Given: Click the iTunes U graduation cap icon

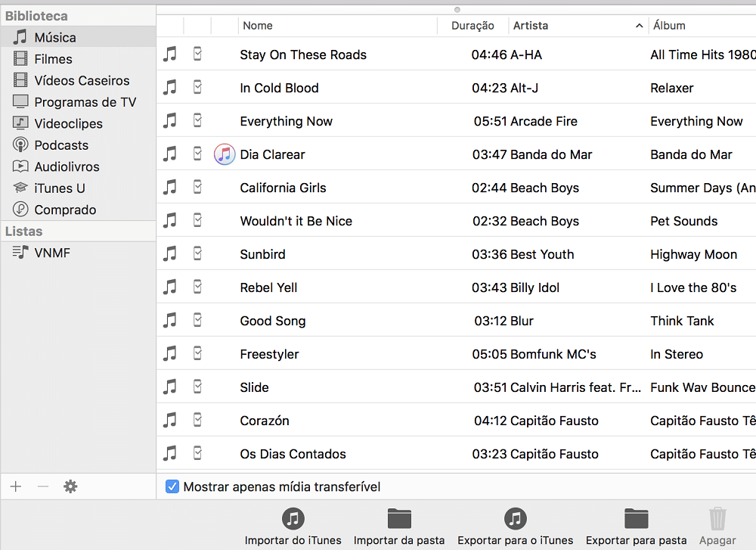Looking at the screenshot, I should pyautogui.click(x=20, y=188).
